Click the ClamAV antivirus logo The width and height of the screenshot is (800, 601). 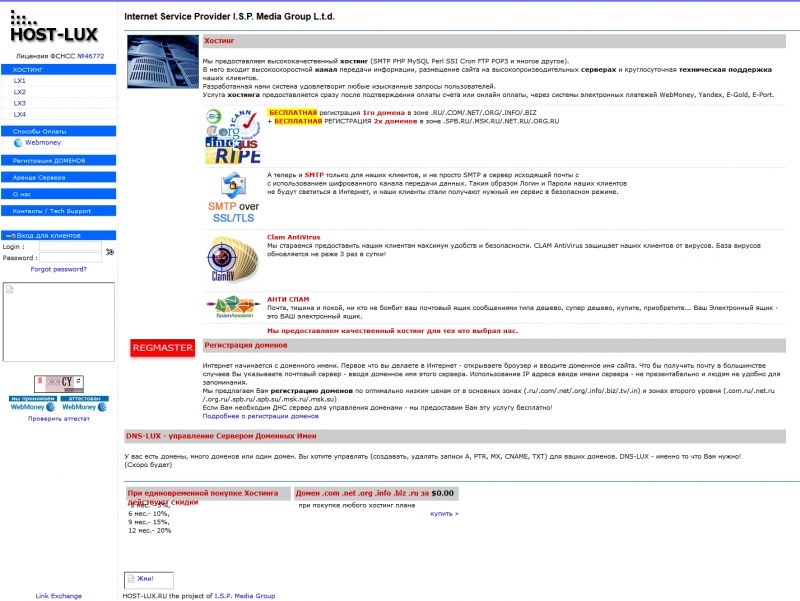(233, 259)
